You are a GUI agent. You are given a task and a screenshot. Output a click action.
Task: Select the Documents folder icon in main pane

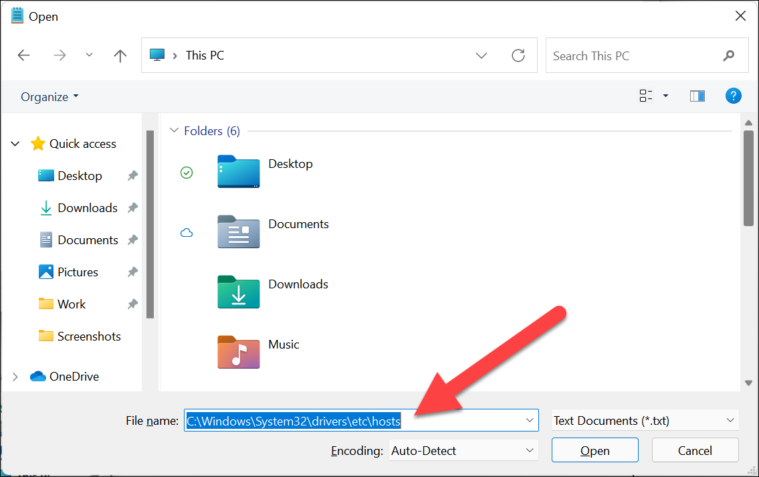238,231
